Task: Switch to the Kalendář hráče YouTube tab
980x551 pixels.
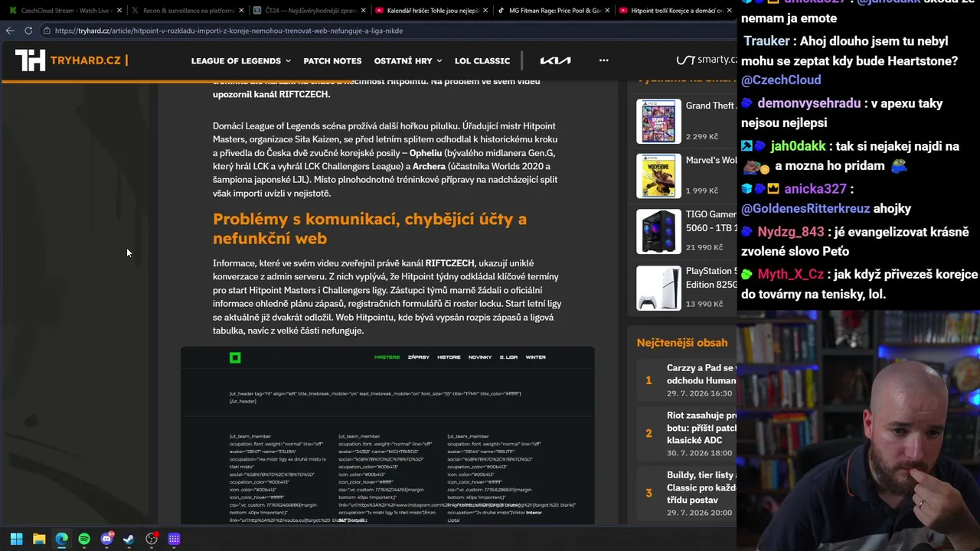Action: pyautogui.click(x=431, y=11)
